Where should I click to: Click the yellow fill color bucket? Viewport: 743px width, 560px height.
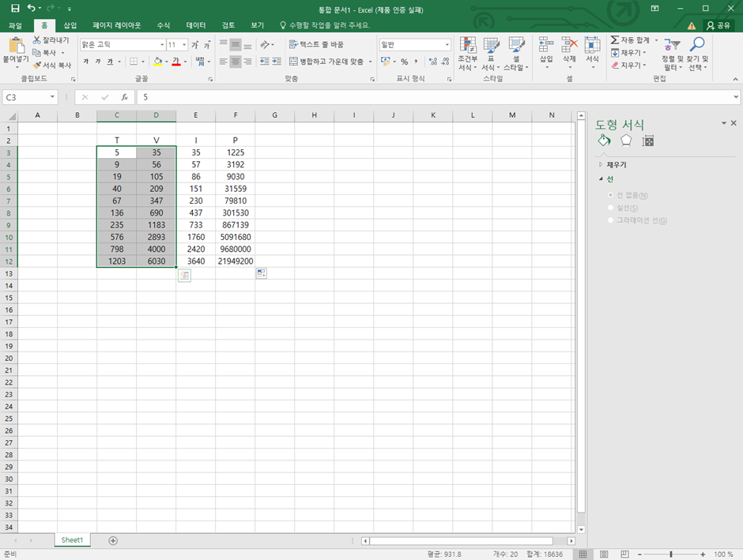click(158, 62)
